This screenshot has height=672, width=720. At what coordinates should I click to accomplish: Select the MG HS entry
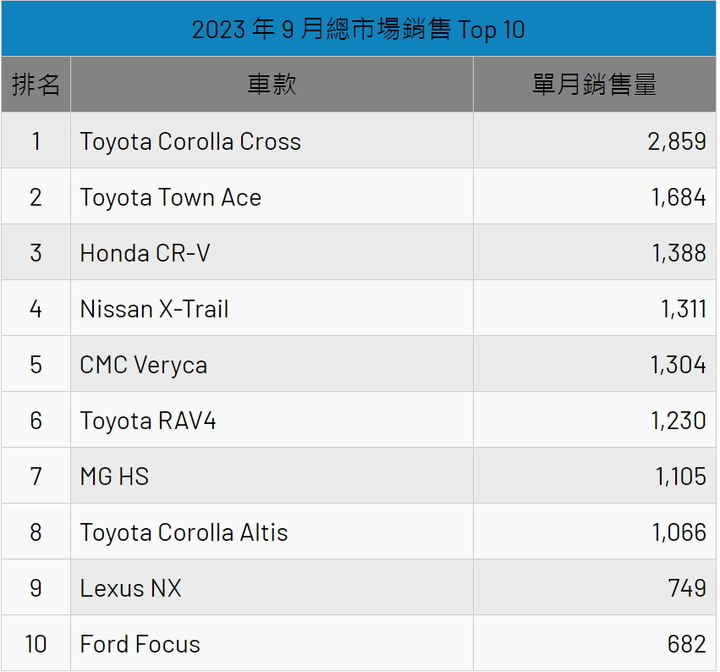[x=114, y=476]
